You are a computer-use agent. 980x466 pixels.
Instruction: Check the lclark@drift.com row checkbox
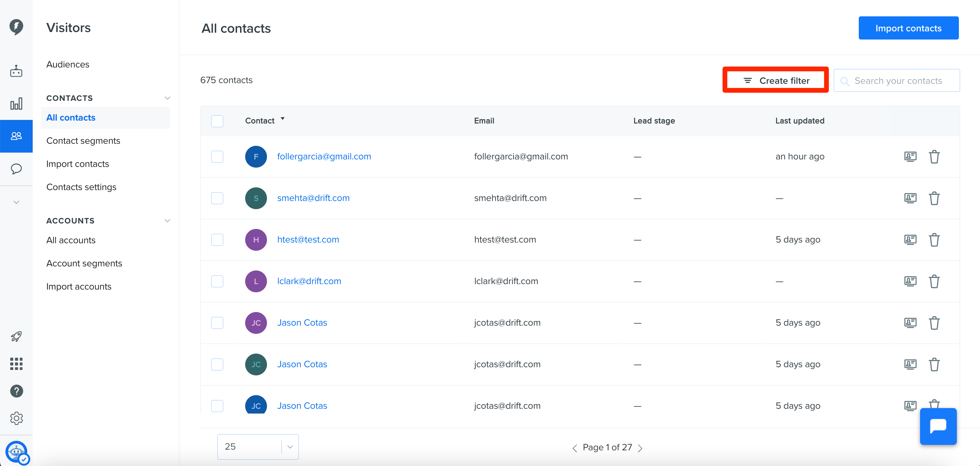click(217, 281)
